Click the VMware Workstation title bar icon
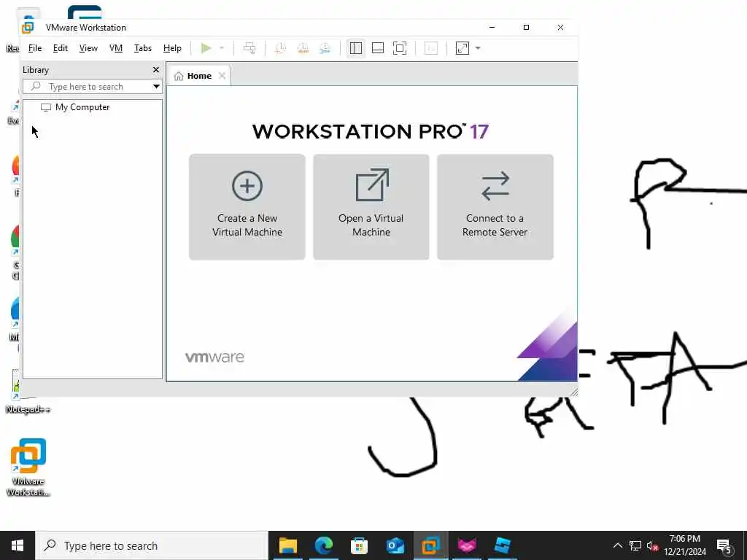 pos(28,28)
